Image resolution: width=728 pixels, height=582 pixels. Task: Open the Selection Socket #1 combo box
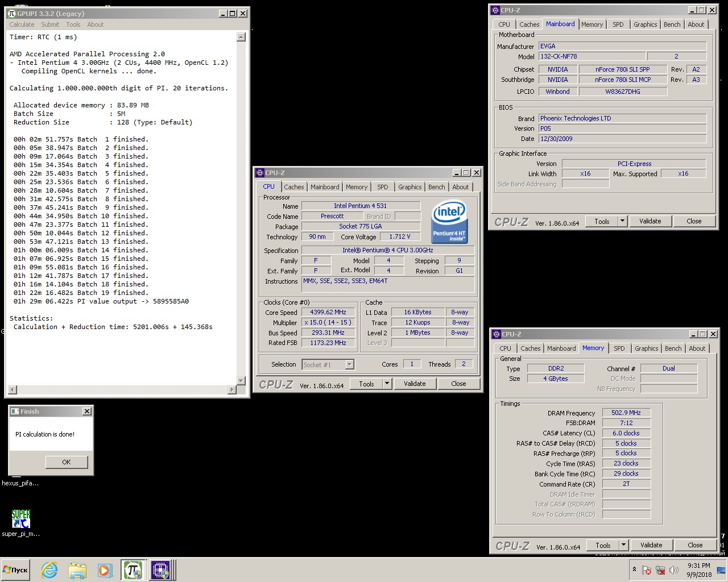(x=328, y=364)
